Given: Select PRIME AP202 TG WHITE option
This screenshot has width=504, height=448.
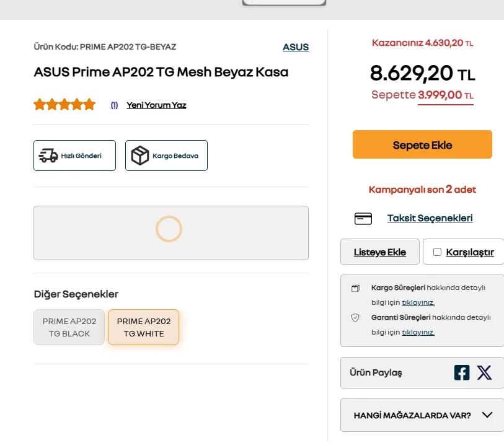Looking at the screenshot, I should 143,327.
